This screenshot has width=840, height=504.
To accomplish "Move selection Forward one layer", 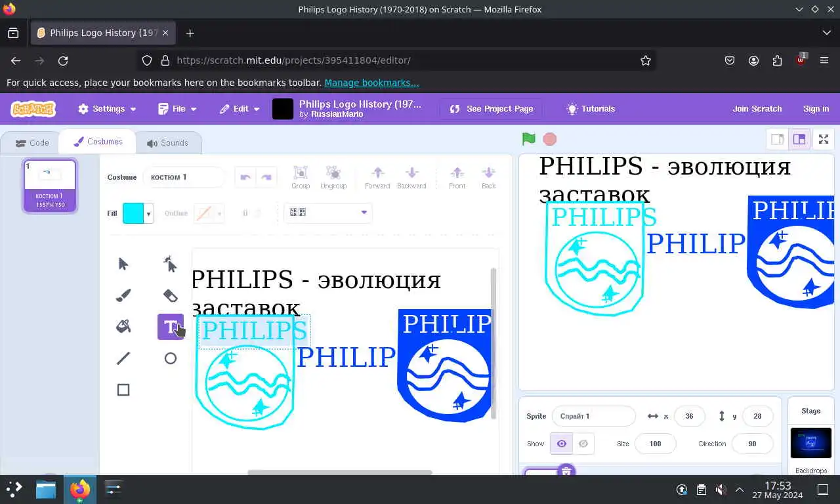I will coord(377,177).
